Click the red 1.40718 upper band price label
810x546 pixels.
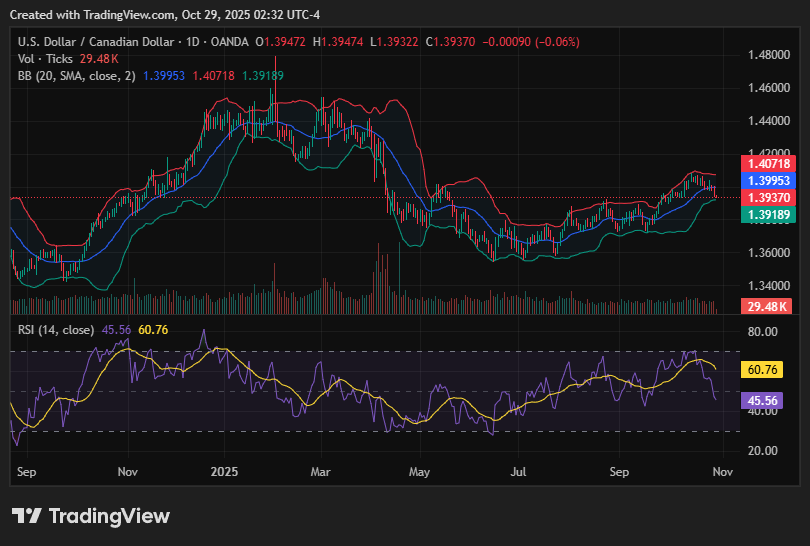pyautogui.click(x=766, y=163)
